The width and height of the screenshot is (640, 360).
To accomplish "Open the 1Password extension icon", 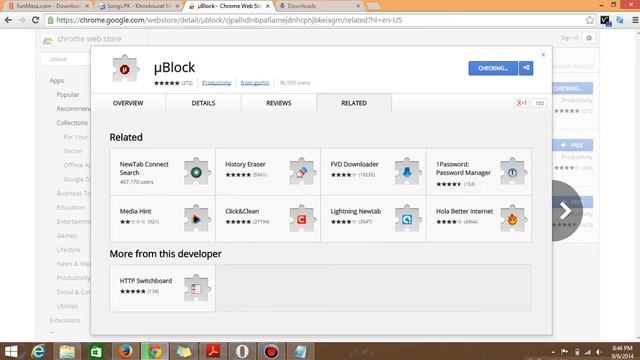I will coord(513,171).
